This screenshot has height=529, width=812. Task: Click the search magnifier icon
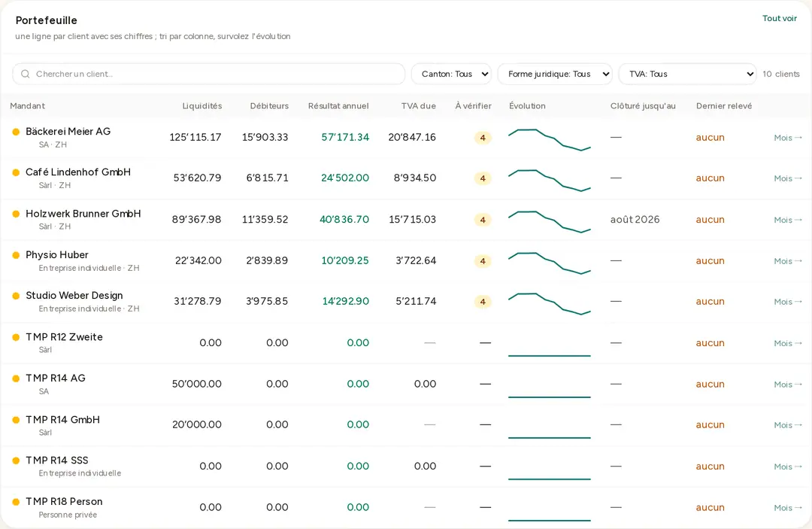coord(25,74)
